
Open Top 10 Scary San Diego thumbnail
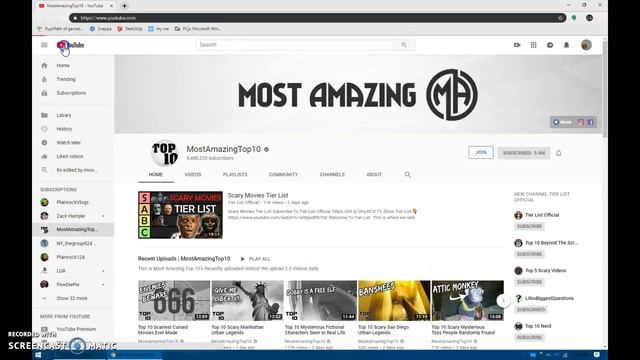pyautogui.click(x=394, y=300)
